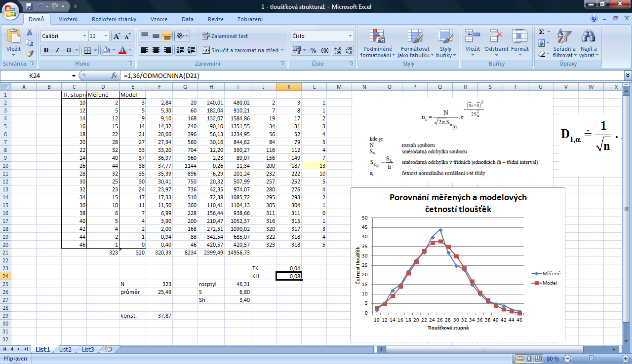
Task: Center cell text horizontally
Action: click(x=156, y=50)
